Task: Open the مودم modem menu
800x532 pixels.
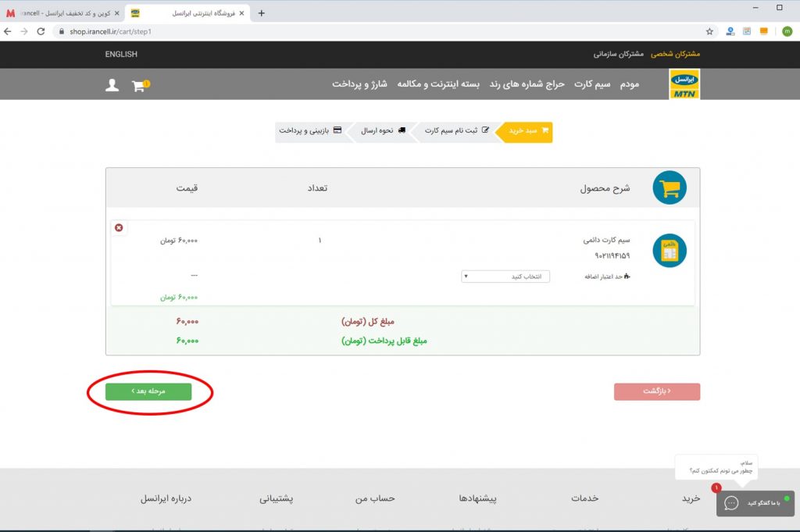Action: click(630, 84)
